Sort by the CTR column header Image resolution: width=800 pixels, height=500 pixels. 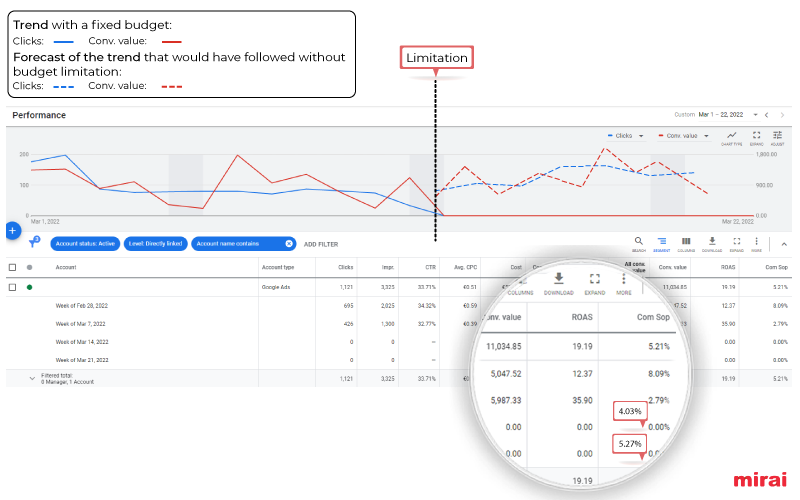pyautogui.click(x=431, y=267)
